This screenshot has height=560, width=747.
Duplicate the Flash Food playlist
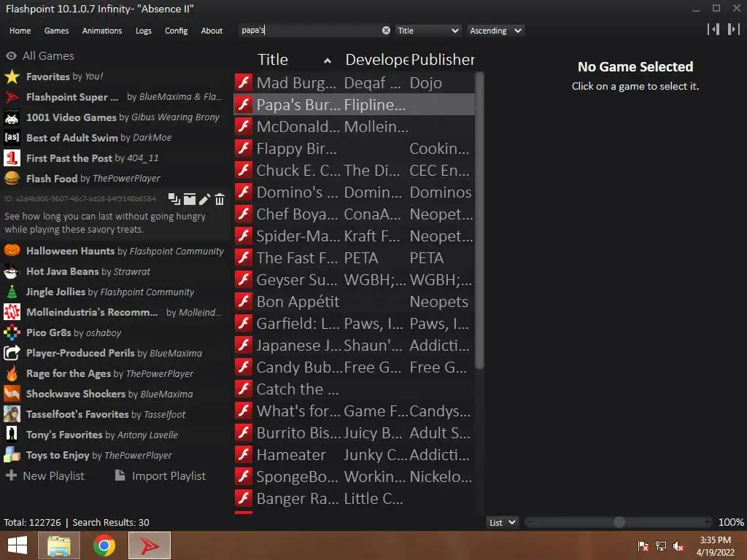pos(174,199)
